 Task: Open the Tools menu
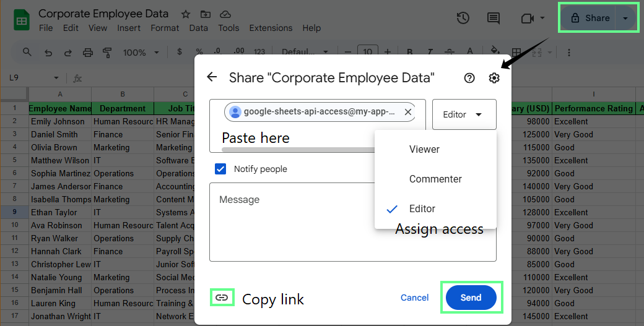coord(228,28)
